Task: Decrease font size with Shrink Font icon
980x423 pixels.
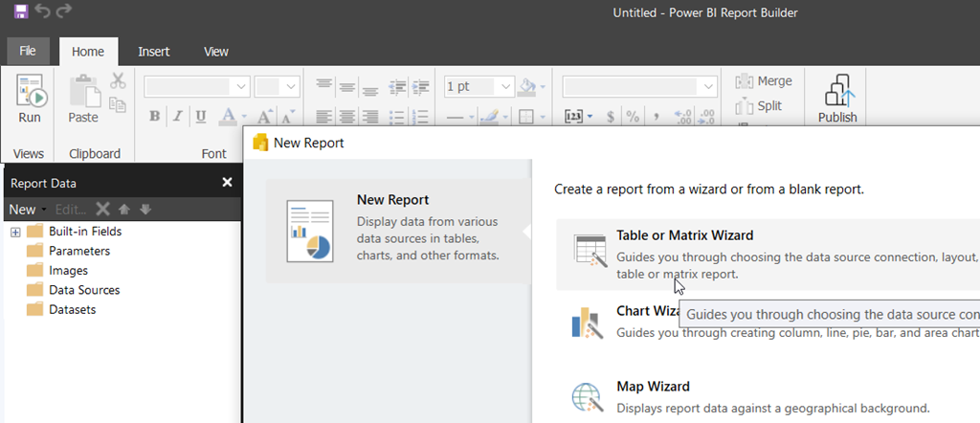Action: pos(287,116)
